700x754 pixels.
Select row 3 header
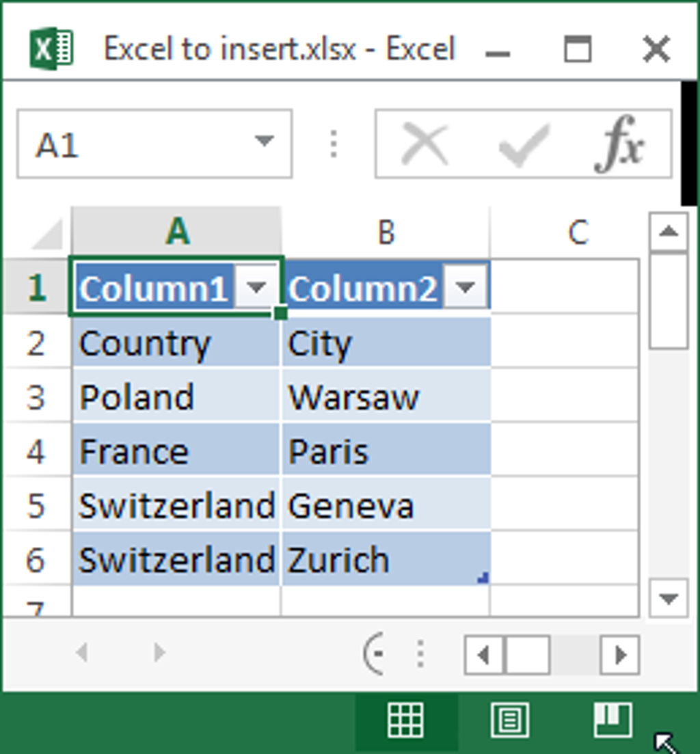click(36, 396)
